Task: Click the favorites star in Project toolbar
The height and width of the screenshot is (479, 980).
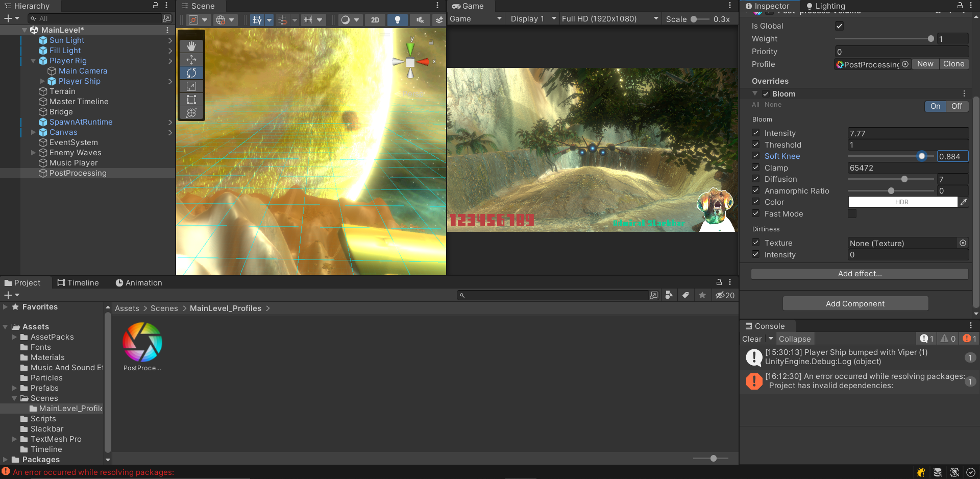Action: (x=702, y=295)
